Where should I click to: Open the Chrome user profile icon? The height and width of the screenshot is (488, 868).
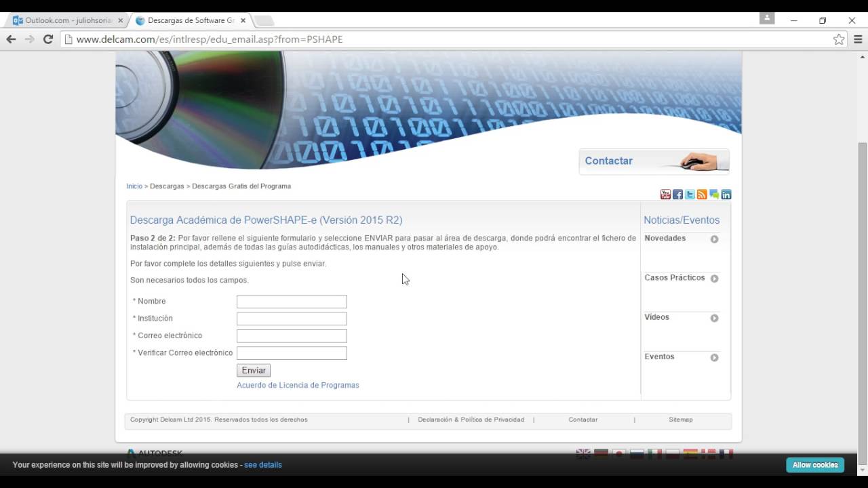pos(767,18)
